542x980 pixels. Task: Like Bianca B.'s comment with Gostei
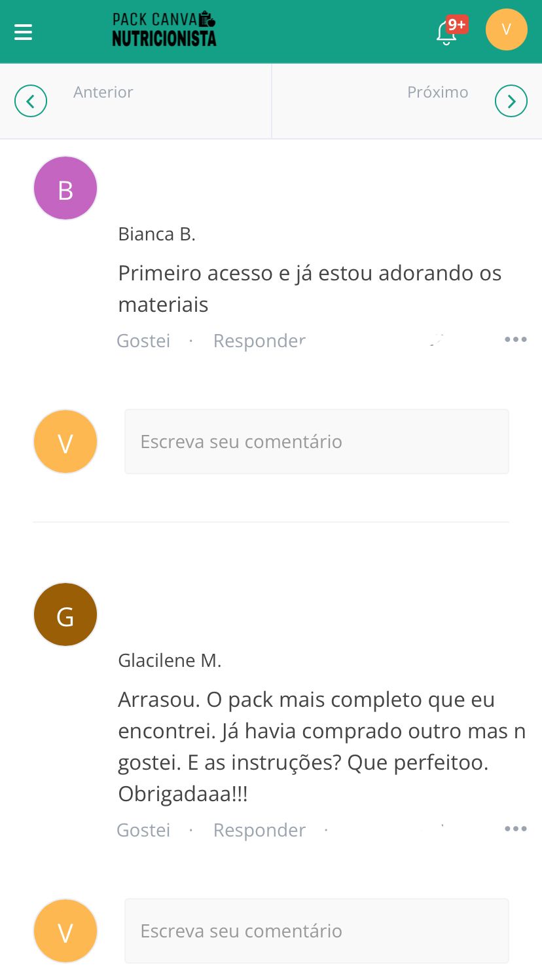pos(143,341)
